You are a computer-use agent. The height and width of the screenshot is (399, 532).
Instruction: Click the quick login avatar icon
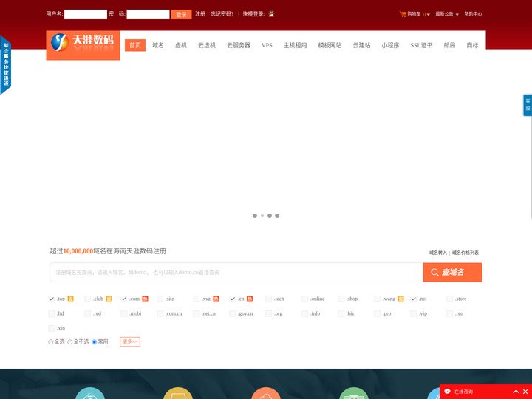271,14
